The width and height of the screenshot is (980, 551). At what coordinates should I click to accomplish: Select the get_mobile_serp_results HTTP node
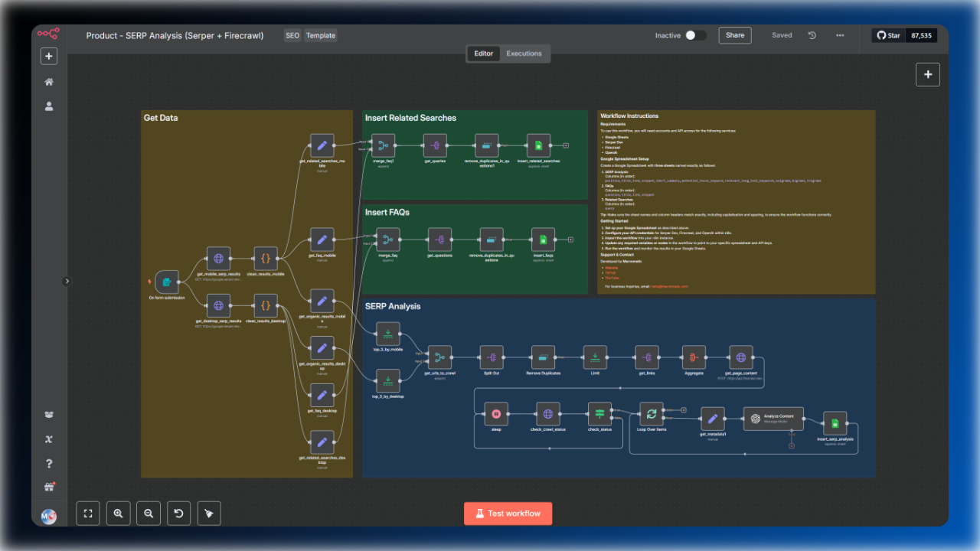[x=218, y=259]
